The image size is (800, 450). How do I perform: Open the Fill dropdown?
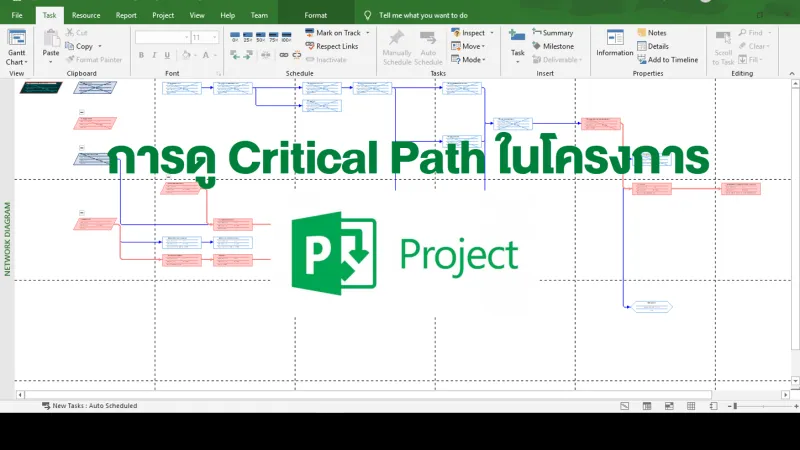pyautogui.click(x=751, y=60)
